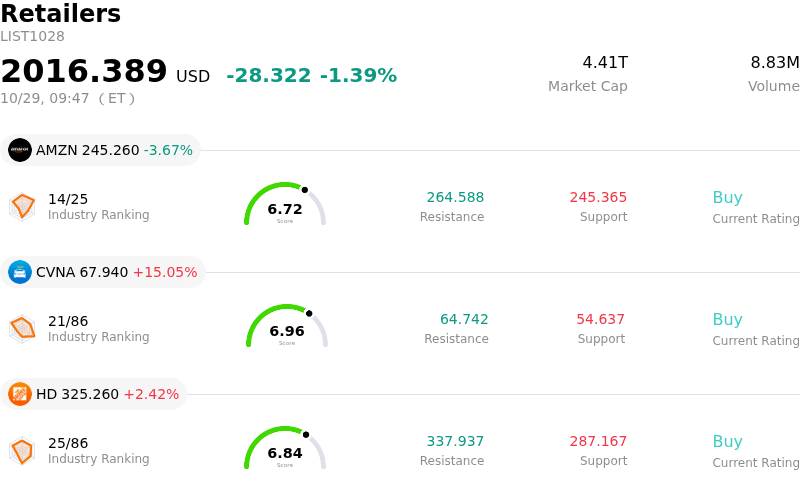Click the 4.41T Market Cap figure

pos(605,62)
